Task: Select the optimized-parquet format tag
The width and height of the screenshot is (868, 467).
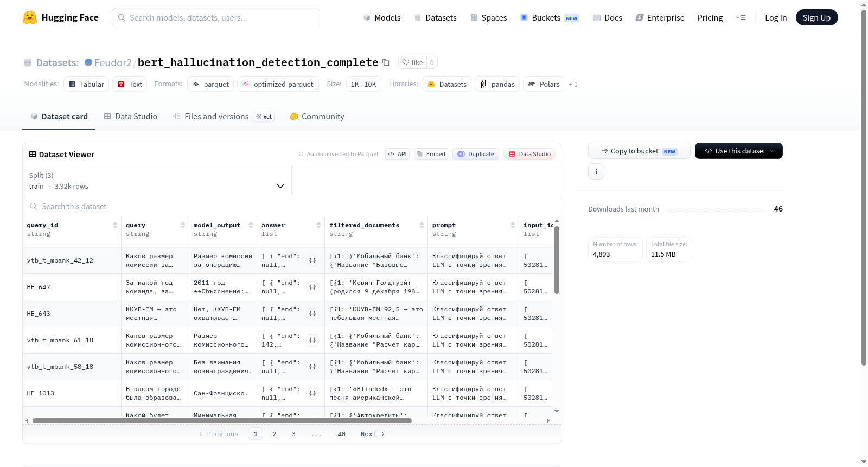Action: pyautogui.click(x=278, y=84)
